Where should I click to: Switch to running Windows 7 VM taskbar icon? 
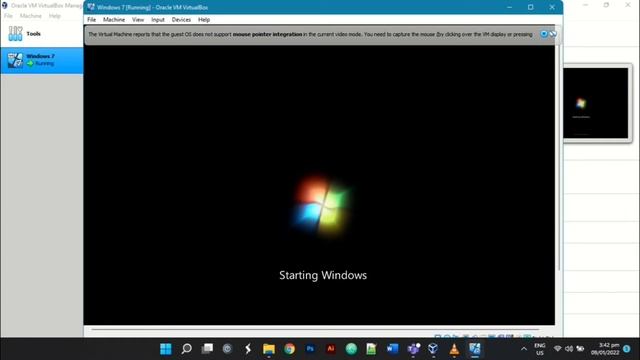[x=475, y=349]
